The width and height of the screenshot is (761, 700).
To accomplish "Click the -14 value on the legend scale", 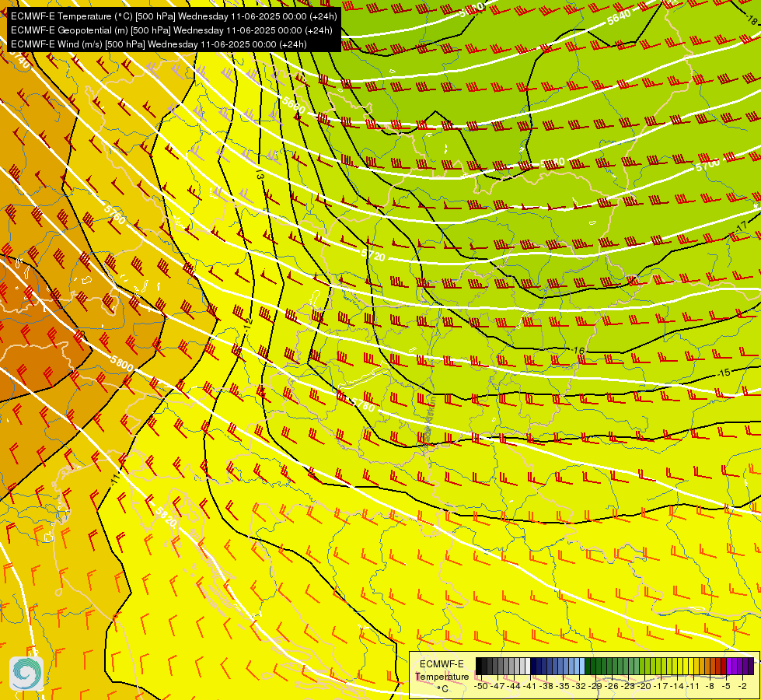I will [678, 686].
